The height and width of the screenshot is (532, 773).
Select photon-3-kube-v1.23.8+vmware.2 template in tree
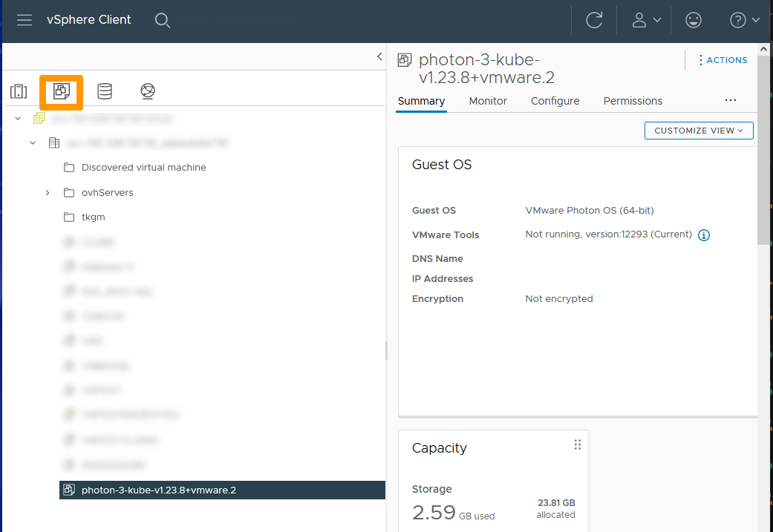(x=222, y=490)
